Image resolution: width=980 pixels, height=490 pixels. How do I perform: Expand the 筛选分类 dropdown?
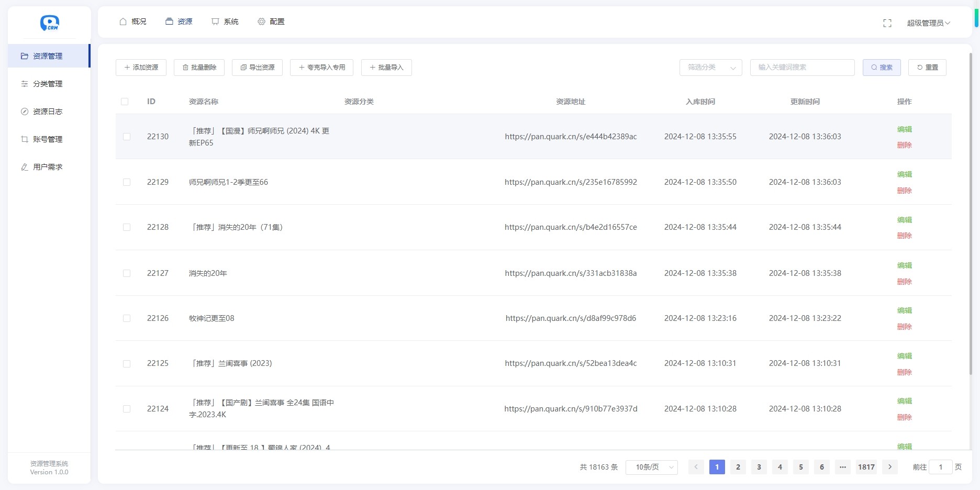[710, 68]
